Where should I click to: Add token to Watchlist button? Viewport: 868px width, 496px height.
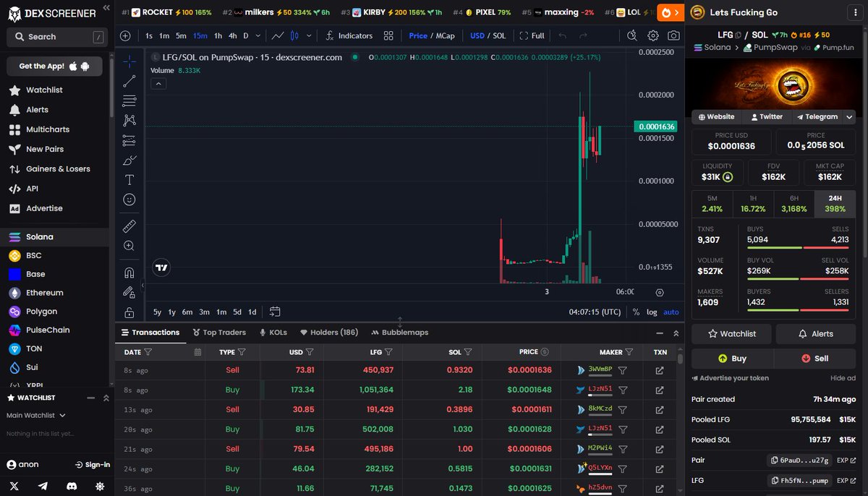[732, 333]
